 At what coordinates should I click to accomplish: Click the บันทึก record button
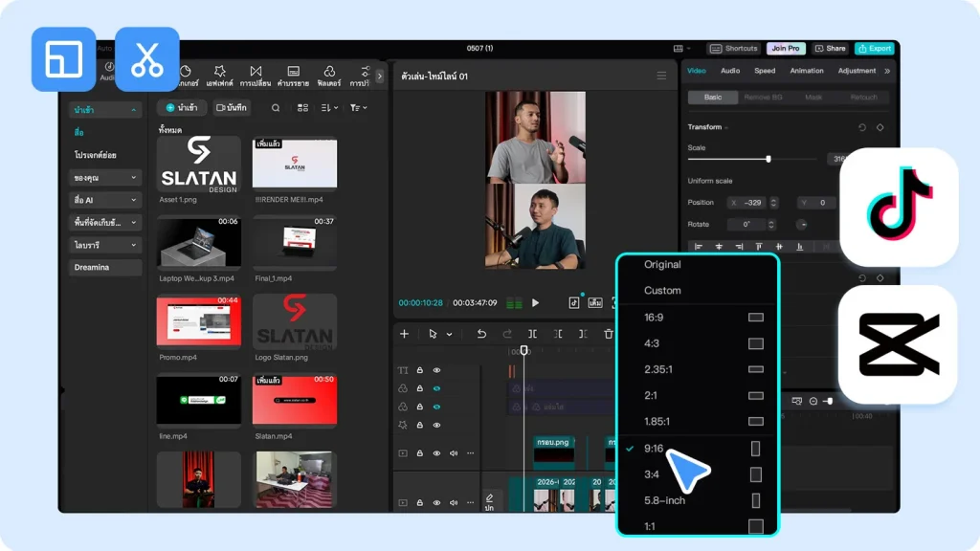232,108
